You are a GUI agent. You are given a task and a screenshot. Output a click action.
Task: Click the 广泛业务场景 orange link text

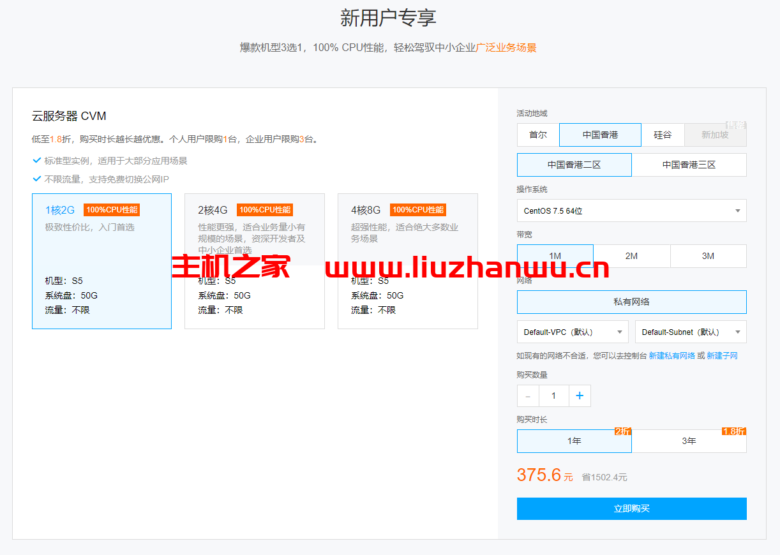(x=506, y=48)
